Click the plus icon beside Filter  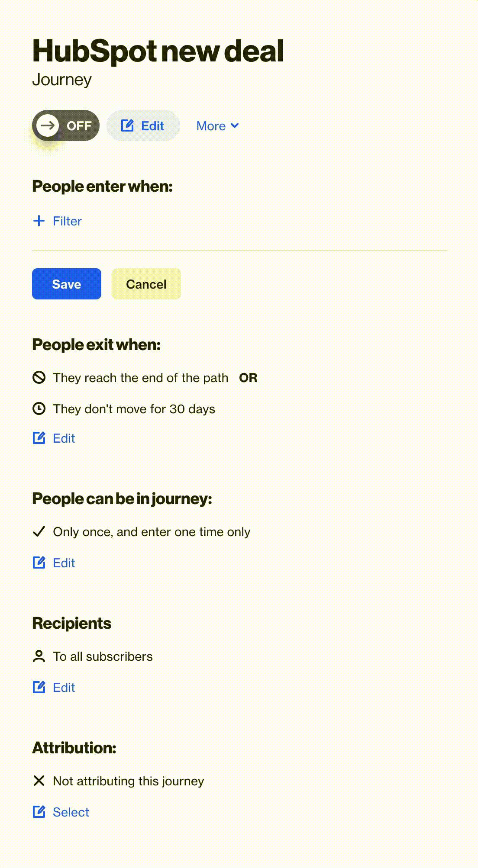pyautogui.click(x=39, y=221)
